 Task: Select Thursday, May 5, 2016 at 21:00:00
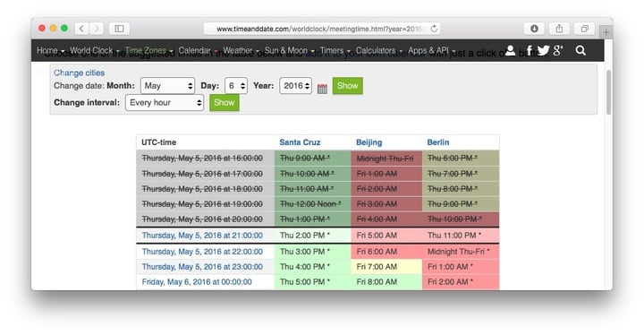[202, 236]
